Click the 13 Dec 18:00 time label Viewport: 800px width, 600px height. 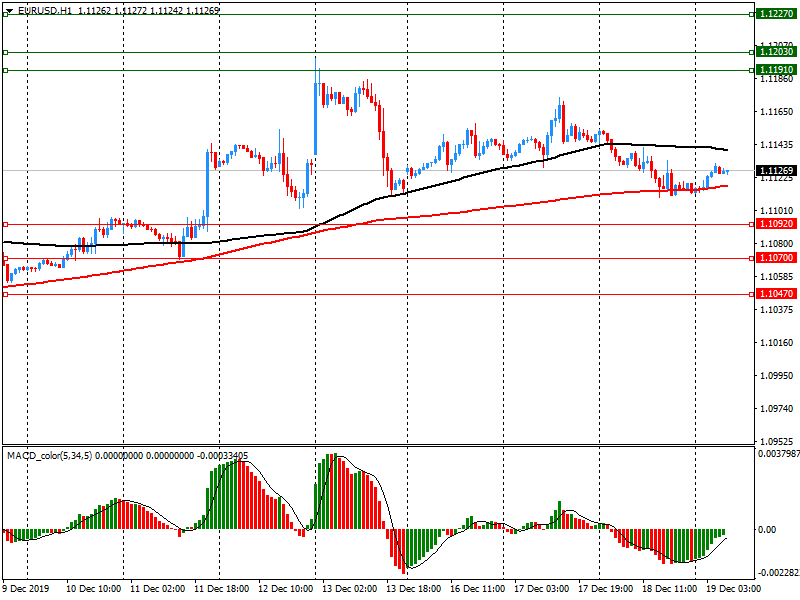pos(414,589)
